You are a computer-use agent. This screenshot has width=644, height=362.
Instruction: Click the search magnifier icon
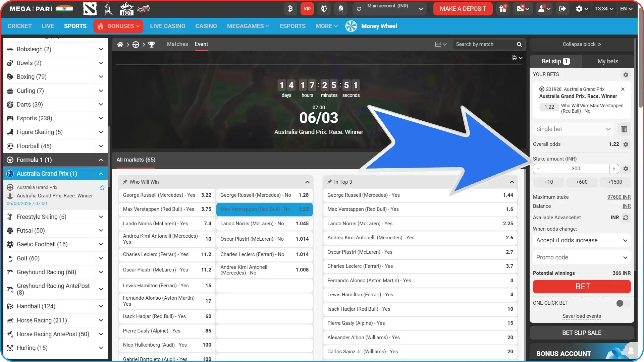[x=519, y=44]
